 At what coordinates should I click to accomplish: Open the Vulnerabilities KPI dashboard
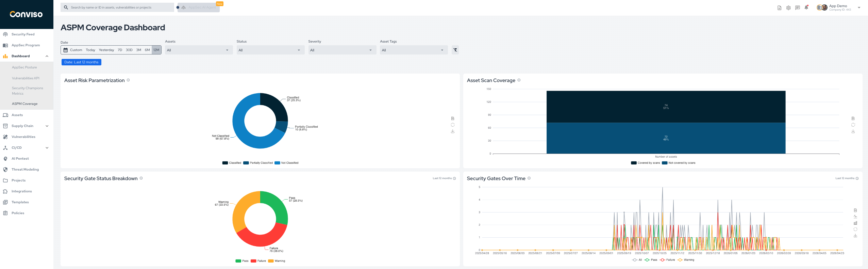tap(26, 78)
